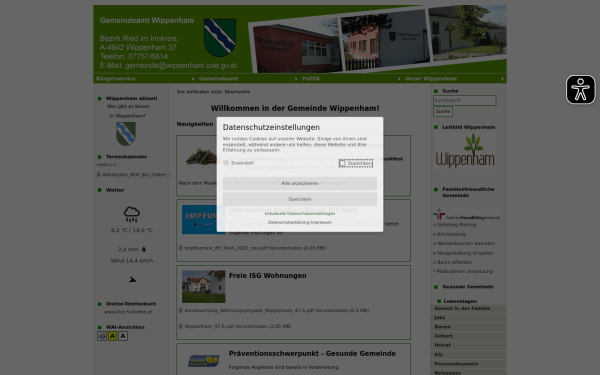This screenshot has height=375, width=600.
Task: Click the wind direction arrow icon
Action: [132, 280]
